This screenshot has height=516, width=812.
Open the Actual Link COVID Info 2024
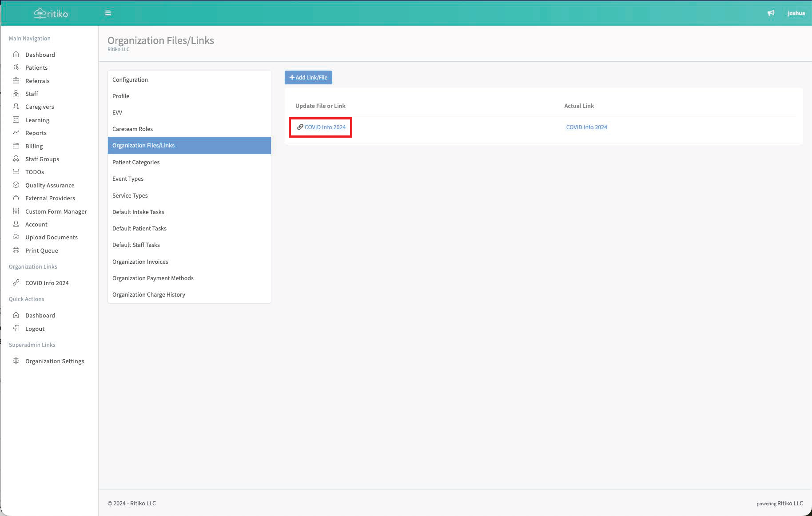tap(586, 127)
